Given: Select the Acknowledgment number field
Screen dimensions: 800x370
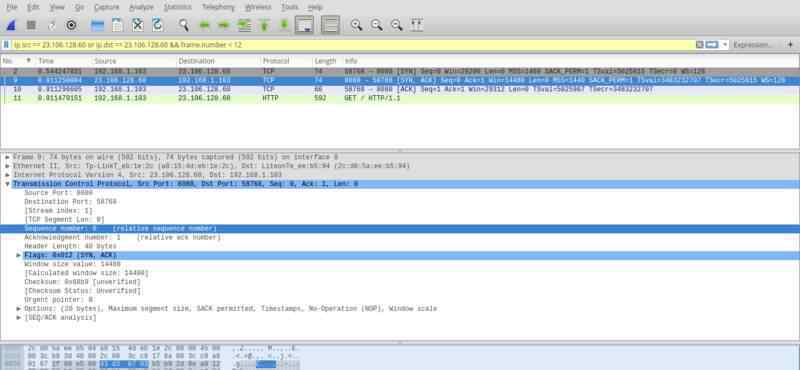Looking at the screenshot, I should 122,238.
